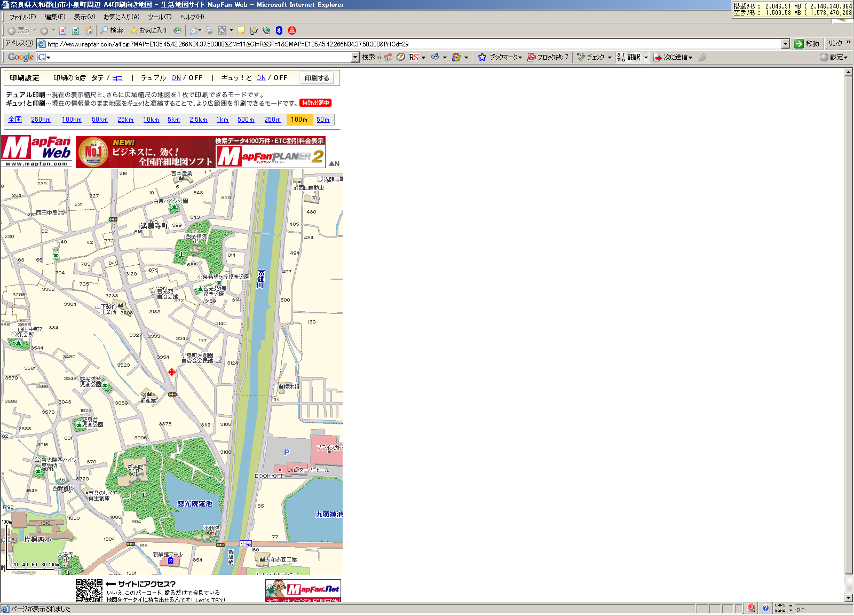This screenshot has width=854, height=616.
Task: Click the full-screen size toolbar icon
Action: (x=222, y=30)
